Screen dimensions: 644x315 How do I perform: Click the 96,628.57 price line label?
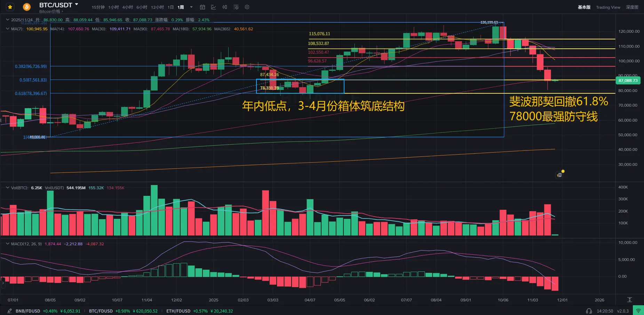(317, 61)
